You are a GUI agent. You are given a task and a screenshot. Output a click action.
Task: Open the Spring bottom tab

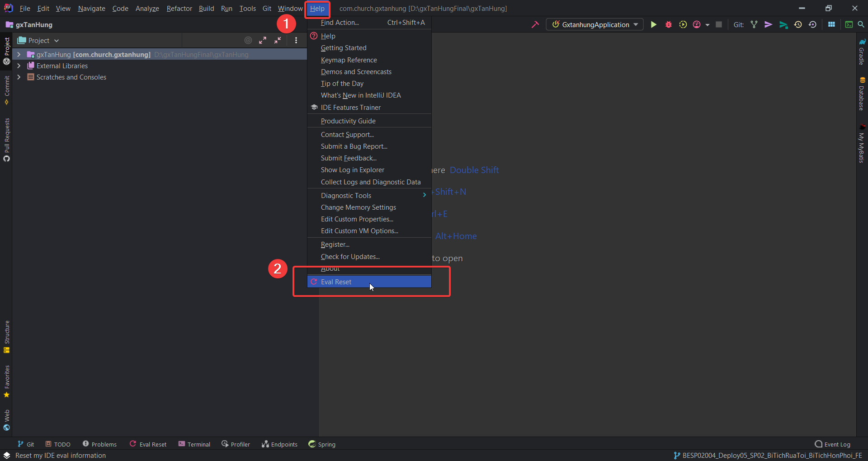[x=322, y=444]
